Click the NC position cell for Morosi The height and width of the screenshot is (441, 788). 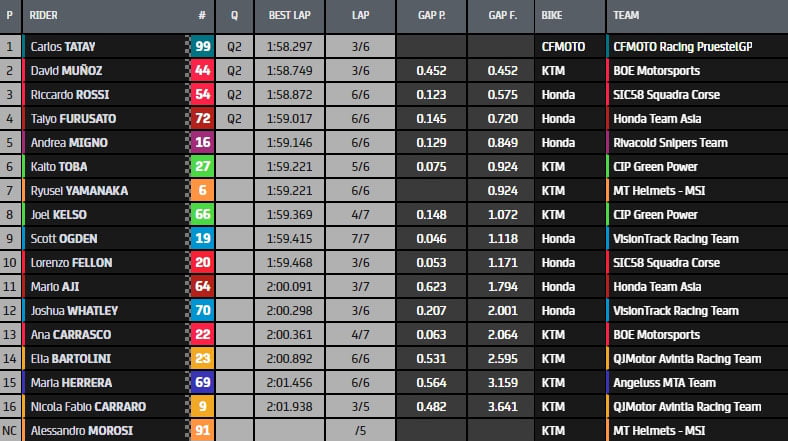pos(10,431)
